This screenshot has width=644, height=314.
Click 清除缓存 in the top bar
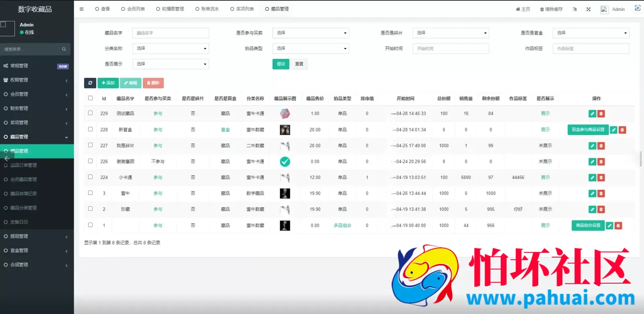tap(551, 9)
